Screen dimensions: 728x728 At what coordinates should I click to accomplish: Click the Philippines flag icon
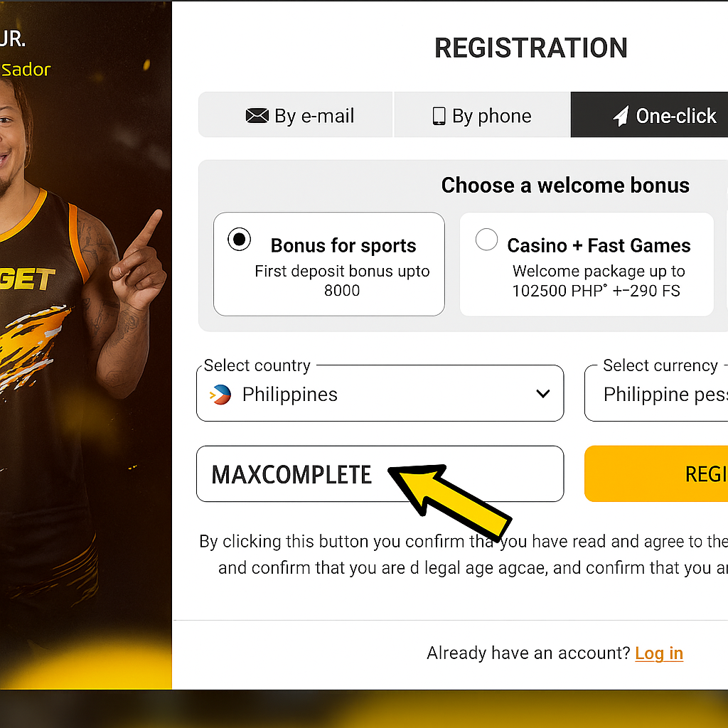pyautogui.click(x=220, y=395)
